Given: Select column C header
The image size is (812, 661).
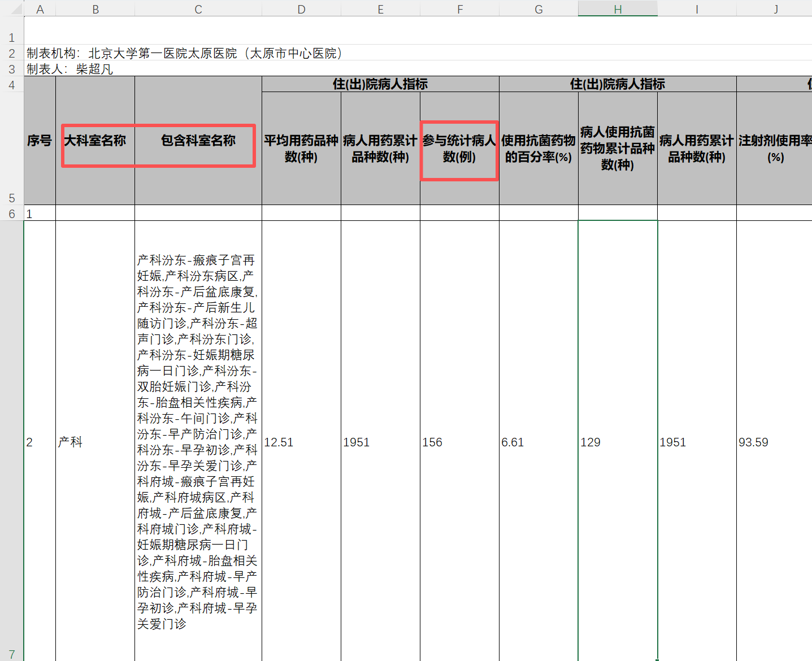Looking at the screenshot, I should pos(198,9).
